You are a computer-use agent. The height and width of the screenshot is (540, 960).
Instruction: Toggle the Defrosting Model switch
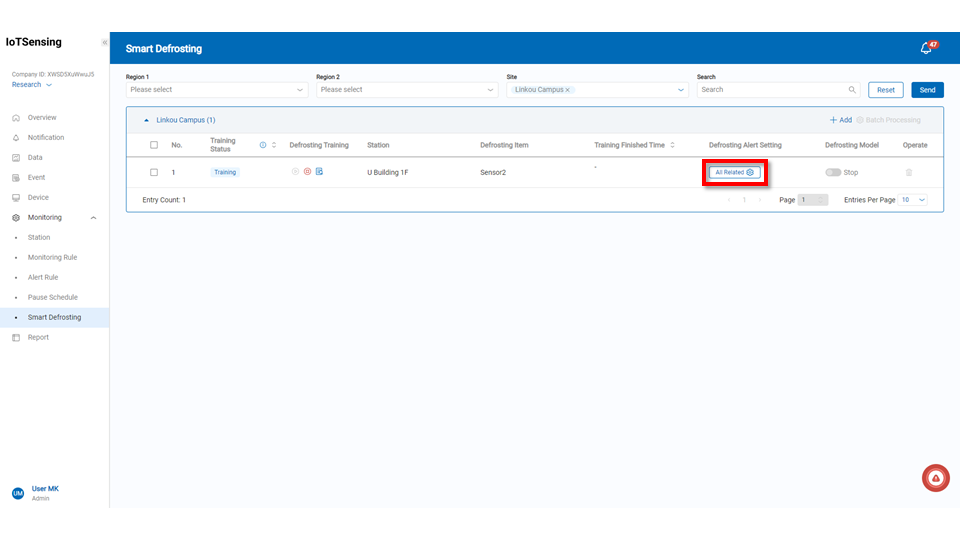tap(832, 172)
